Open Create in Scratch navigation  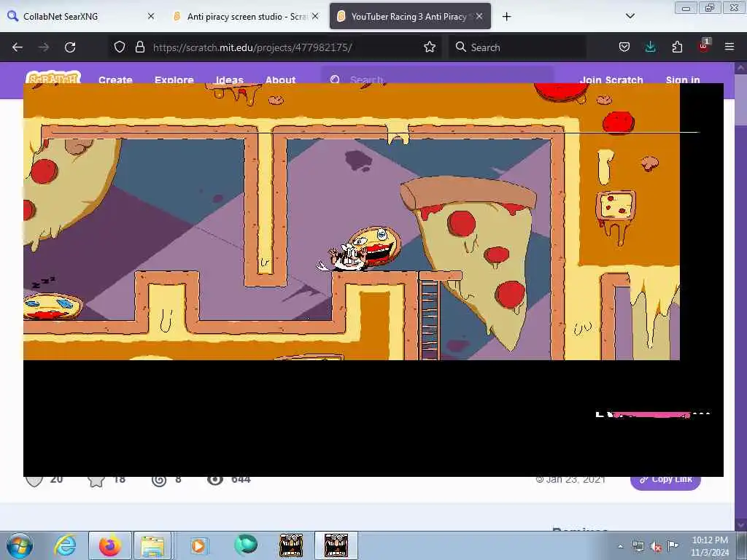[115, 79]
